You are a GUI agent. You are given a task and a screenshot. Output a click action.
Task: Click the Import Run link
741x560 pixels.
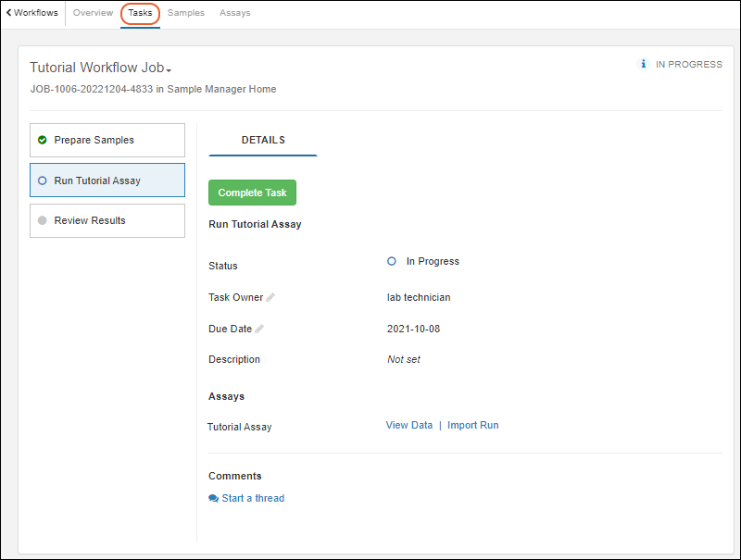point(472,425)
